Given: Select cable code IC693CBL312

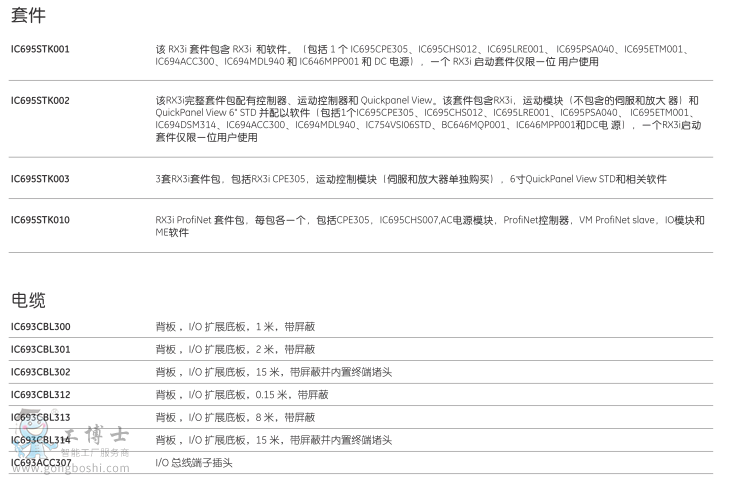Looking at the screenshot, I should click(40, 395).
